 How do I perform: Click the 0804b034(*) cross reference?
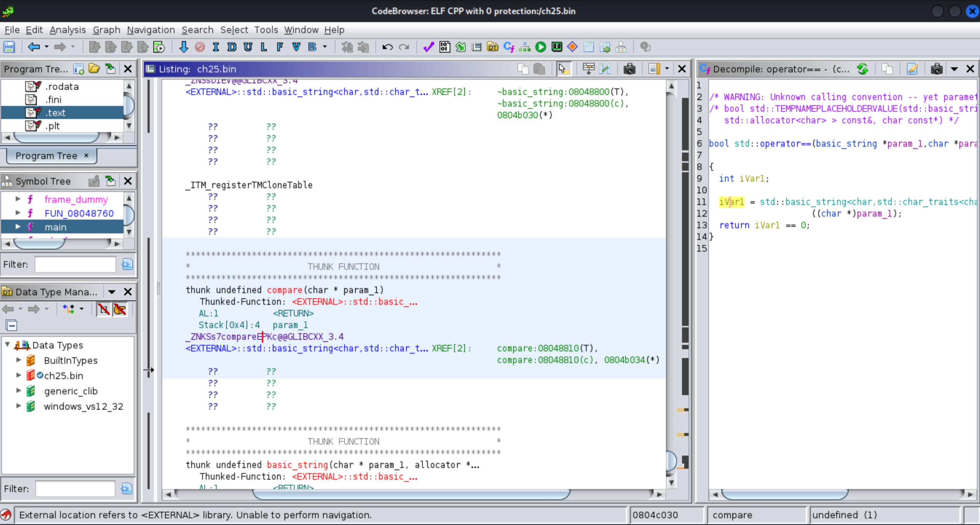[x=632, y=360]
